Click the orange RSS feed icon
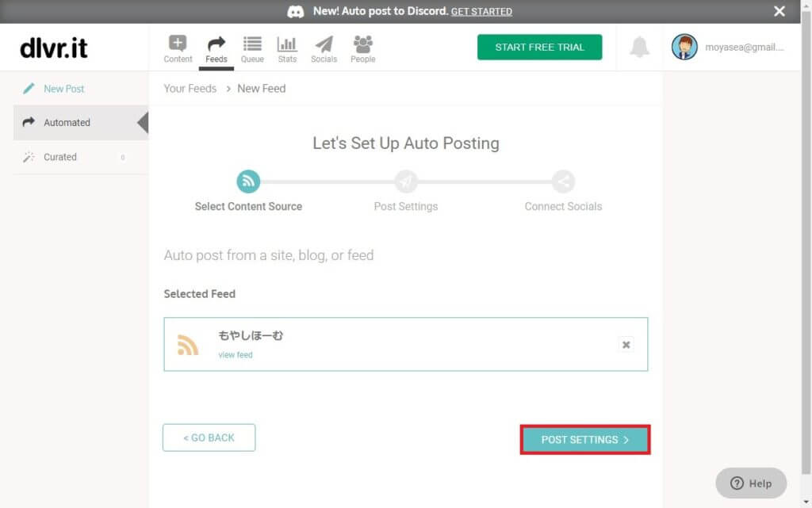Image resolution: width=812 pixels, height=508 pixels. (x=188, y=345)
